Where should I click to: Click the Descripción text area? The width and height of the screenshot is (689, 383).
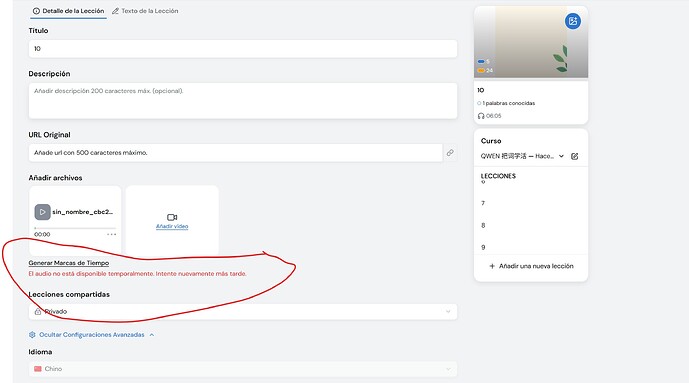tap(243, 101)
